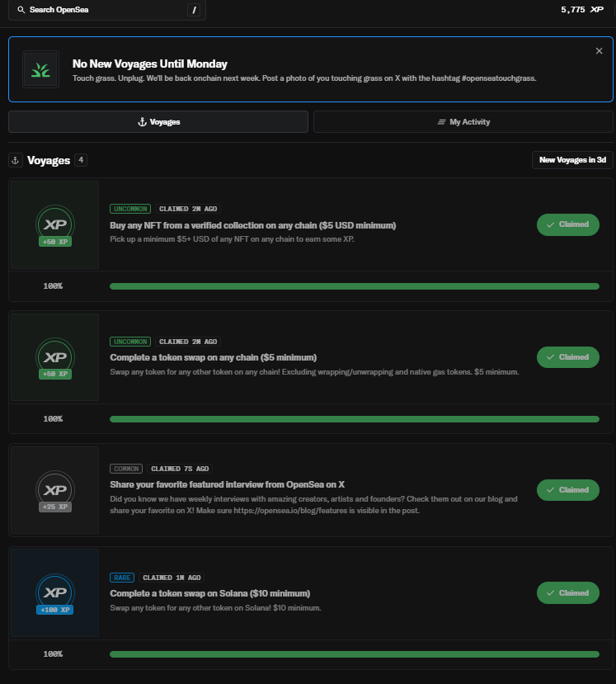This screenshot has width=616, height=684.
Task: Click Claimed 2M ago tag on NFT voyage
Action: pyautogui.click(x=188, y=209)
